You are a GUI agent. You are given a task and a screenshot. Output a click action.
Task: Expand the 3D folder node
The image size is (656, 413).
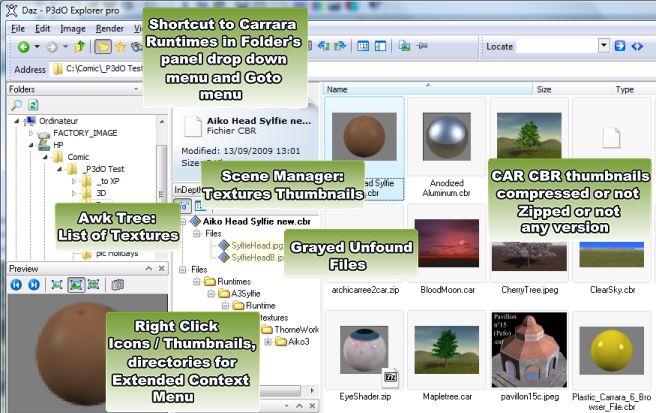[74, 193]
